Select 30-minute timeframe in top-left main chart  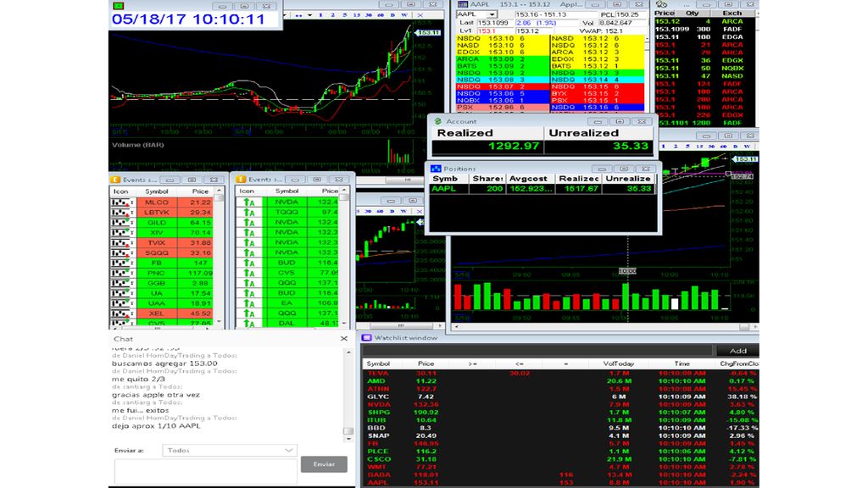point(369,15)
